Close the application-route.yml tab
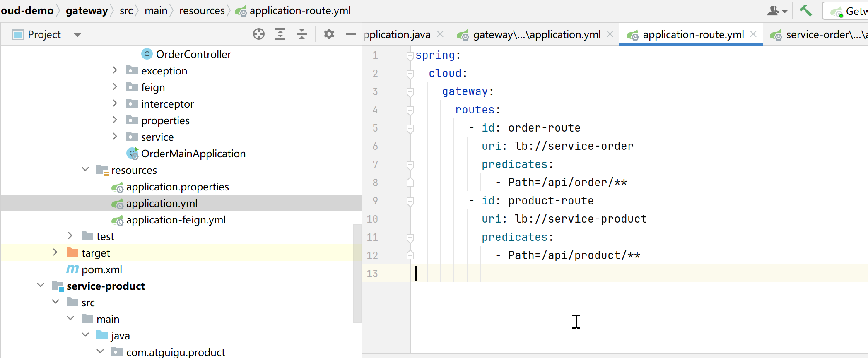This screenshot has height=358, width=868. (753, 34)
